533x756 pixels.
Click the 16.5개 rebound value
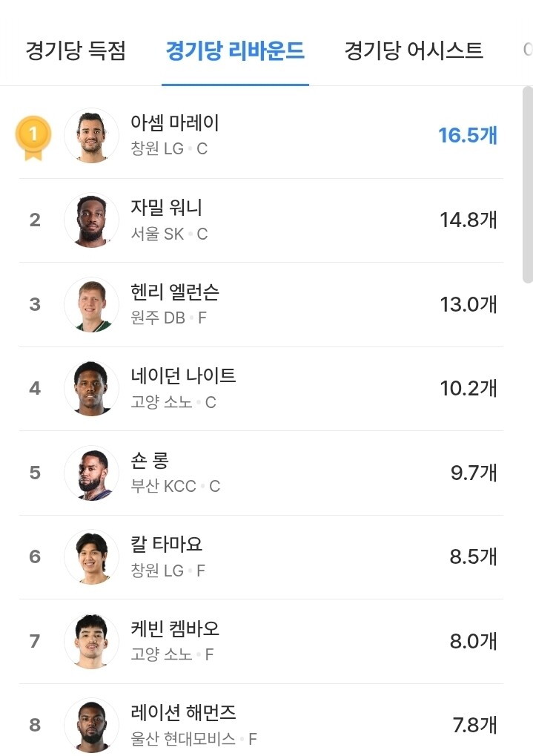467,135
